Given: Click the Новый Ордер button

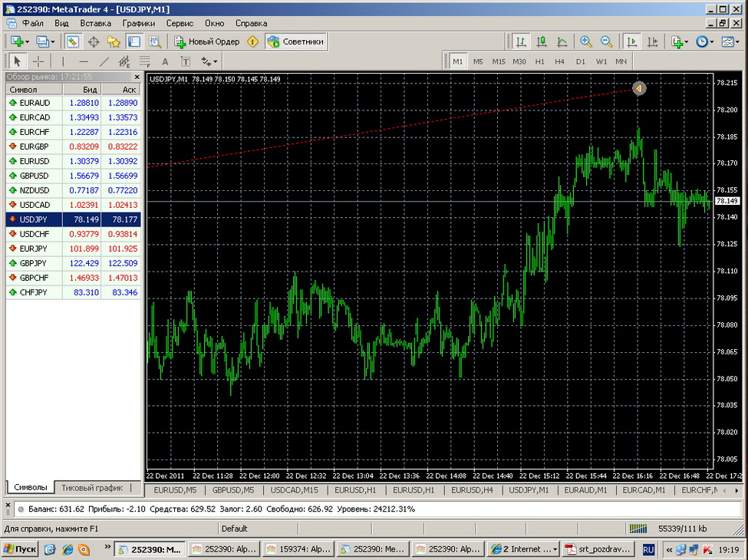Looking at the screenshot, I should click(x=206, y=41).
